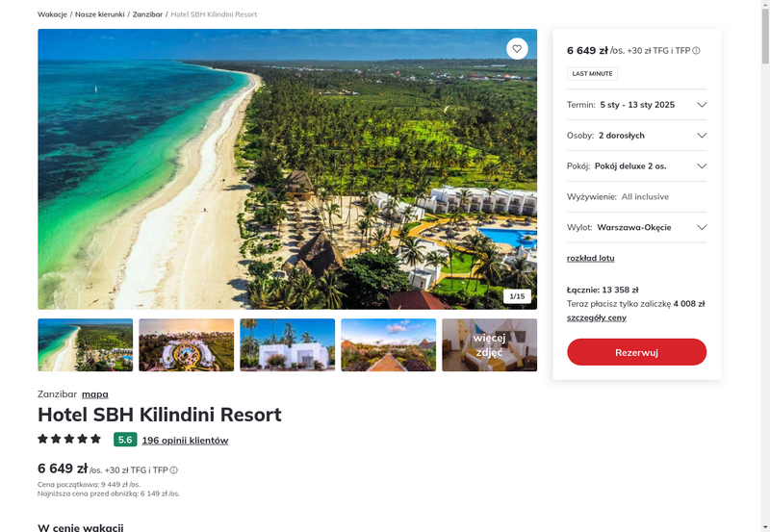Open rozkład lotu link
Screen dimensions: 770x532
[x=590, y=258]
